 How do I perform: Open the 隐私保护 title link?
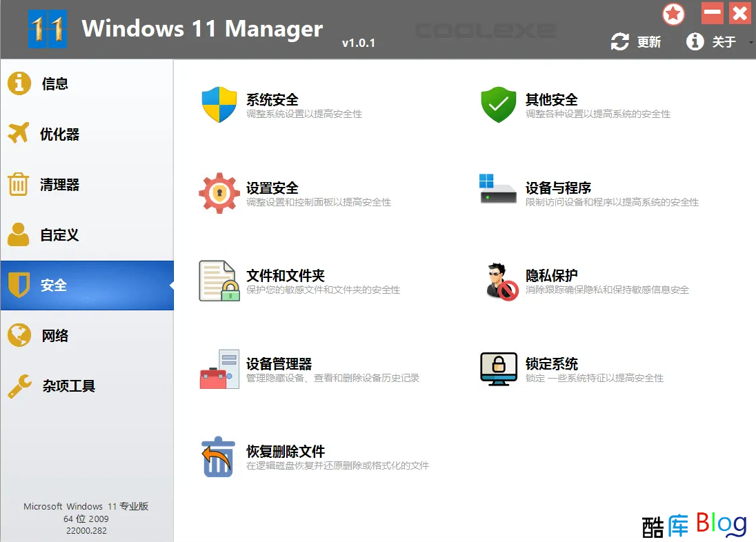pos(552,276)
